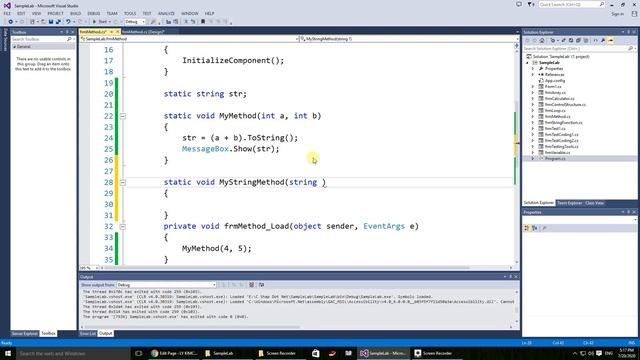Collapse the MyMethod code block on line 22
Image resolution: width=640 pixels, height=360 pixels.
click(122, 116)
